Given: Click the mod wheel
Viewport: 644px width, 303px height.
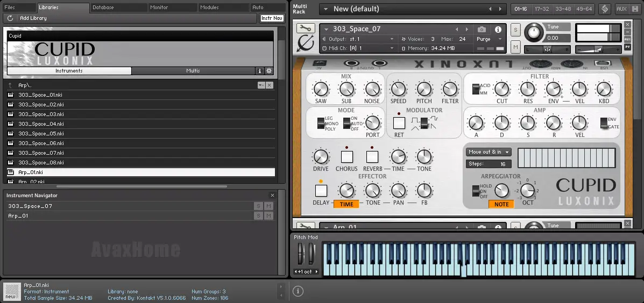Looking at the screenshot, I should pos(312,254).
